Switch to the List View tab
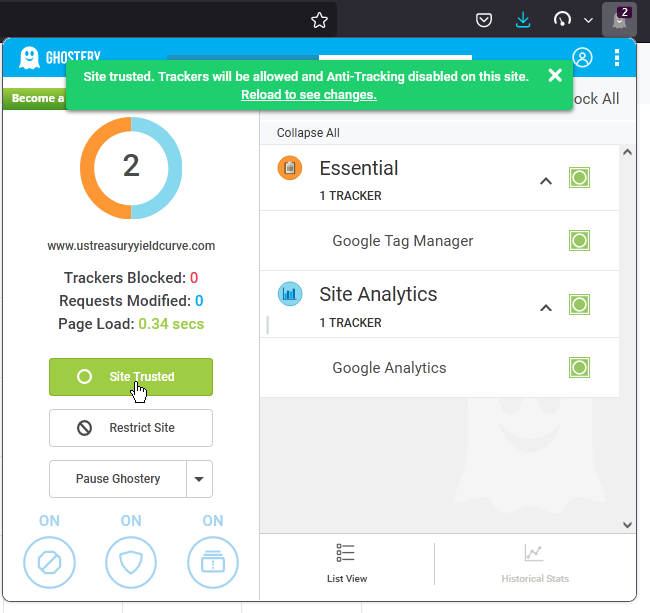The height and width of the screenshot is (613, 650). (x=347, y=564)
